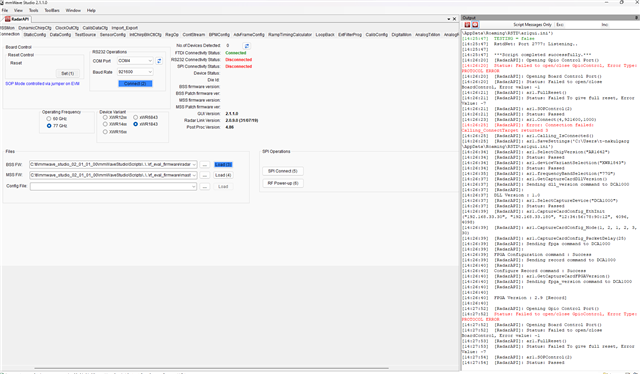Image resolution: width=640 pixels, height=374 pixels.
Task: Open the Window menu
Action: coord(73,10)
